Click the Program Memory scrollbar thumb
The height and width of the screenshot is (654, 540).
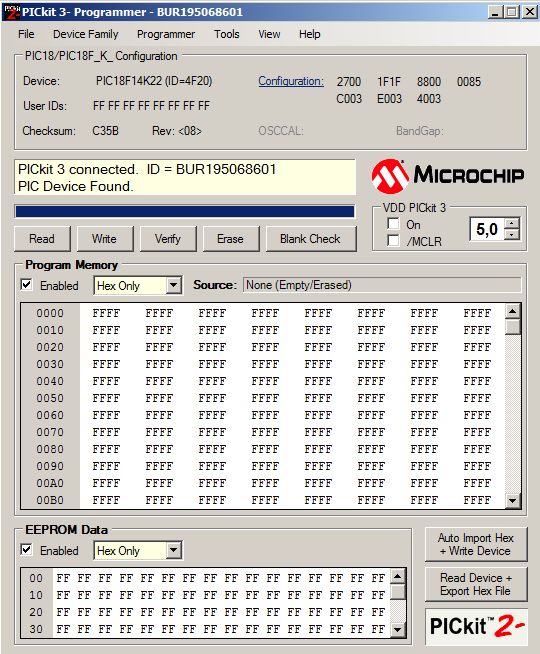point(512,327)
